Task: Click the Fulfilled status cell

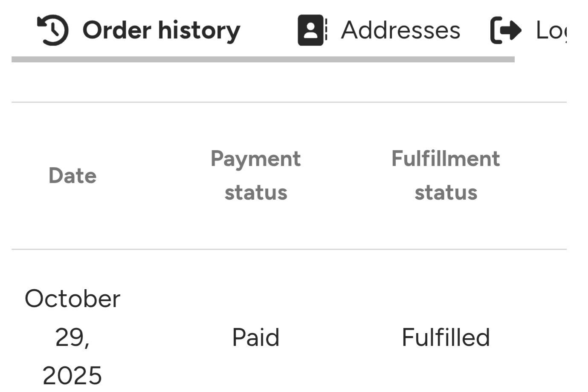Action: pos(446,337)
